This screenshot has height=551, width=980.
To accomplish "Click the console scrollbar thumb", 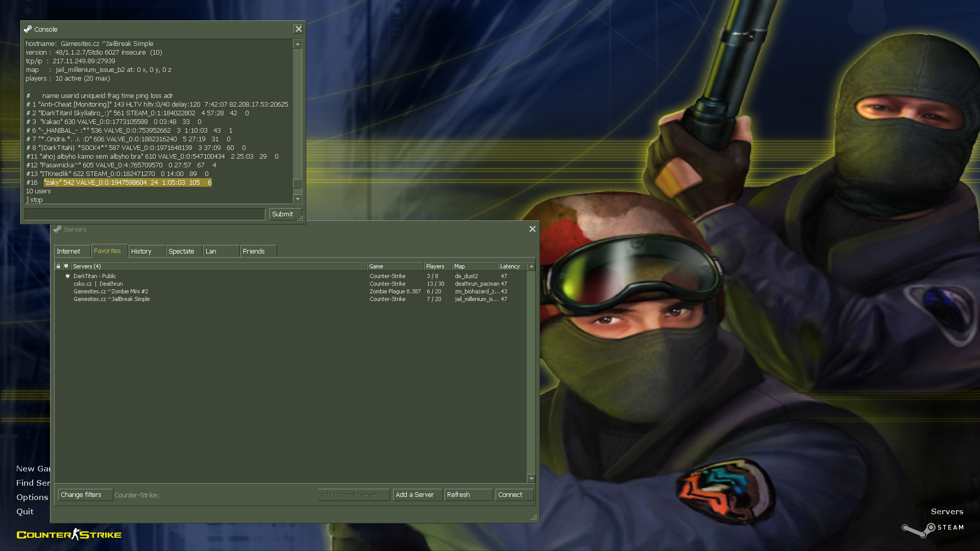I will click(298, 184).
